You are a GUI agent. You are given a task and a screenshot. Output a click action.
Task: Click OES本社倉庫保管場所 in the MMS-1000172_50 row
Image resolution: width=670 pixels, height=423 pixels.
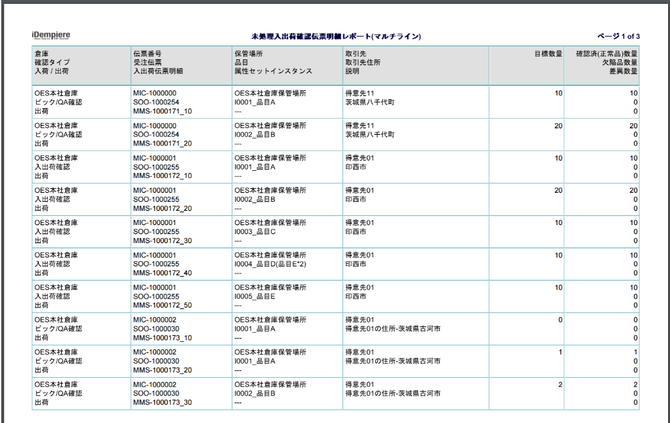click(x=270, y=287)
